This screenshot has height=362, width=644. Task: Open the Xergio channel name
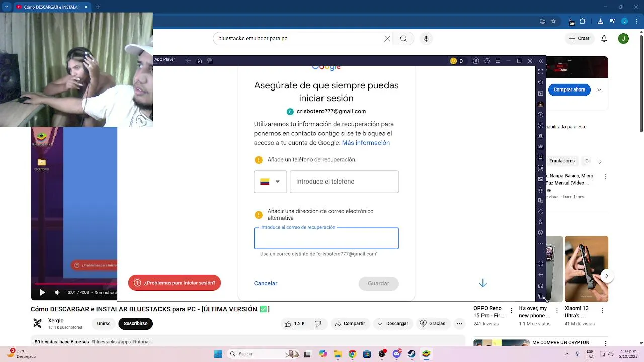click(56, 320)
